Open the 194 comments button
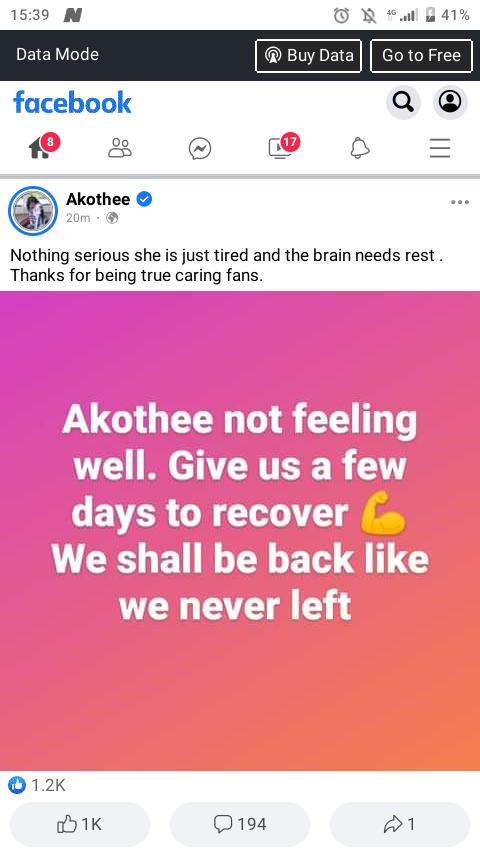The height and width of the screenshot is (854, 480). 240,824
